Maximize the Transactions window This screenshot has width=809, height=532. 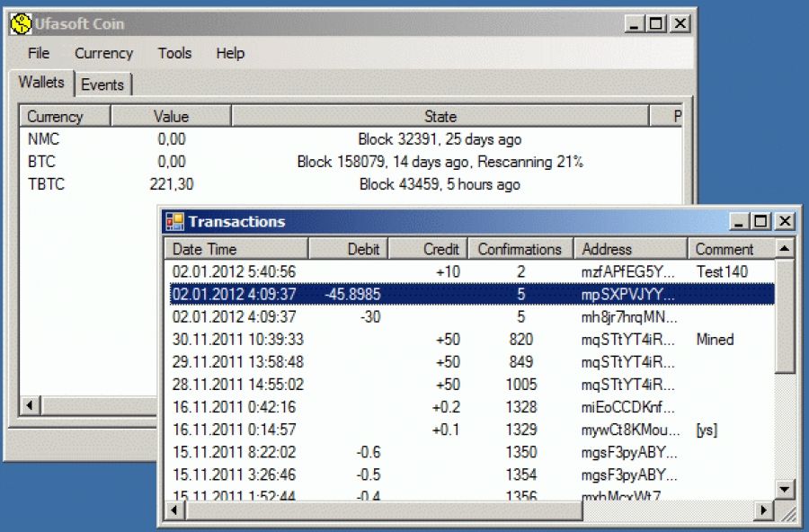[761, 222]
